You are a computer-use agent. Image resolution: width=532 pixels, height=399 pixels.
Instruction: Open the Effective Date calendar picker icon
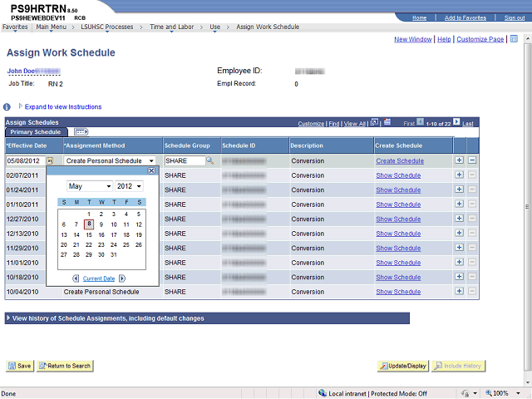[50, 160]
